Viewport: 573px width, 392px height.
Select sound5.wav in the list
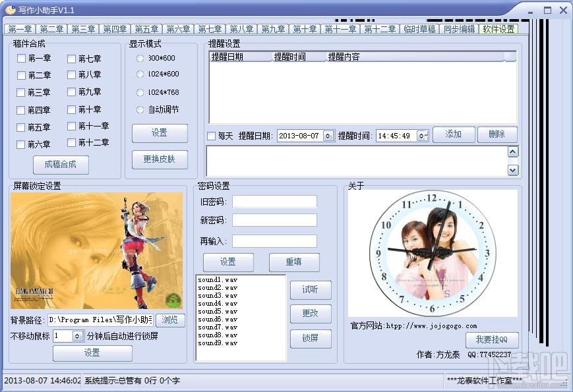218,312
